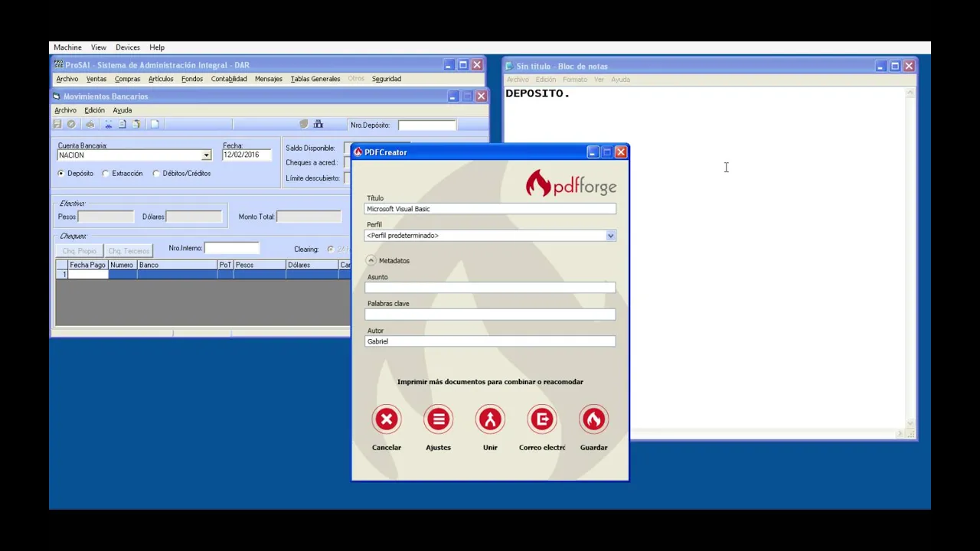Click the Correo electrónico icon in PDFCreator

click(542, 419)
